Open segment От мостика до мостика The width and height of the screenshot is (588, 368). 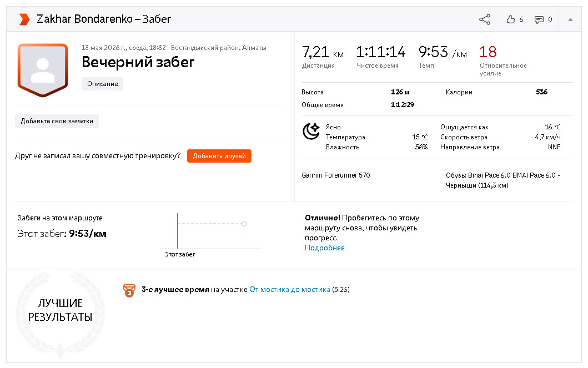pos(289,289)
